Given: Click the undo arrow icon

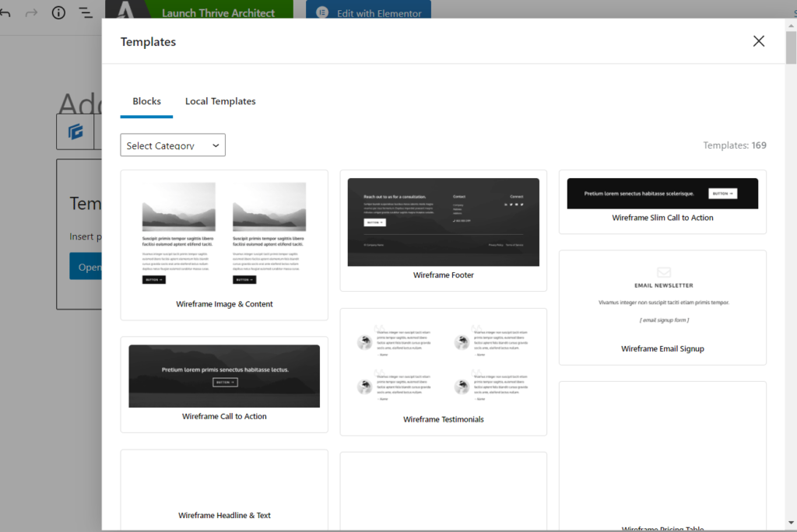Looking at the screenshot, I should (5, 13).
